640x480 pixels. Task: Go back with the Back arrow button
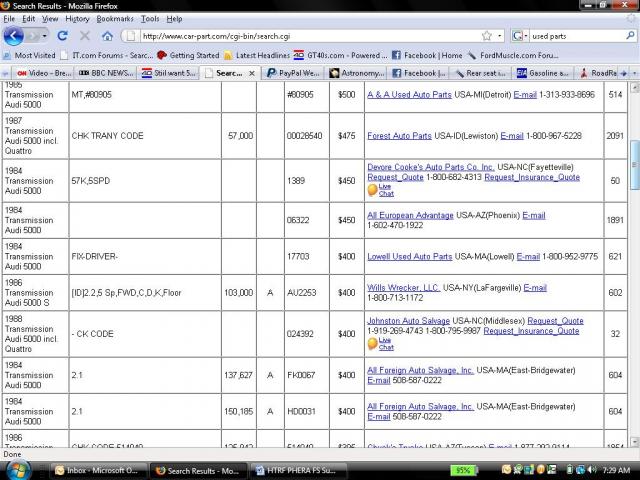pos(13,36)
